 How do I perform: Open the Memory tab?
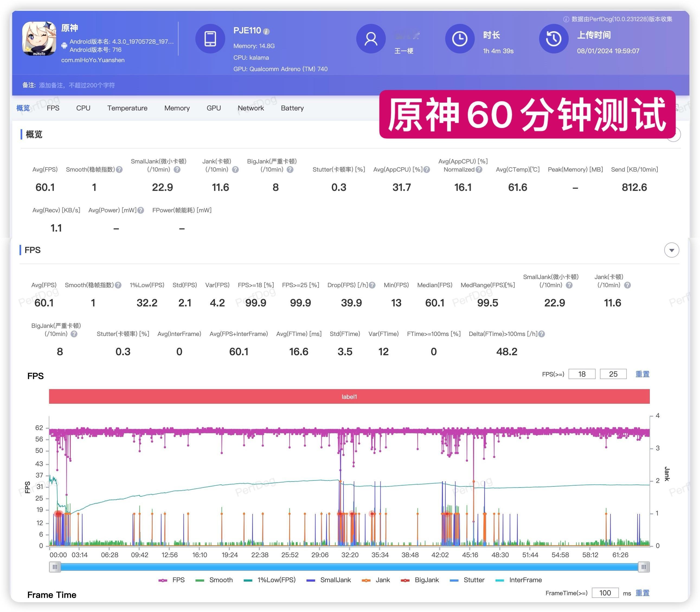click(x=177, y=108)
